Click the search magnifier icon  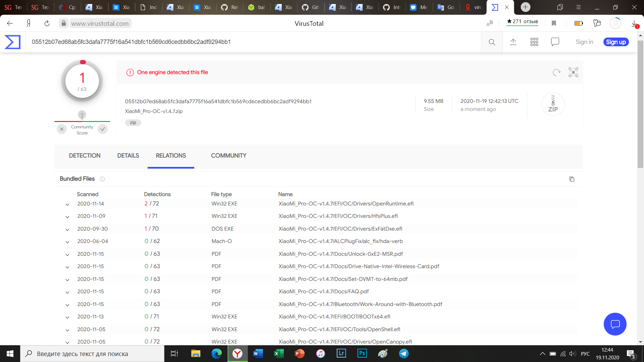tap(492, 42)
